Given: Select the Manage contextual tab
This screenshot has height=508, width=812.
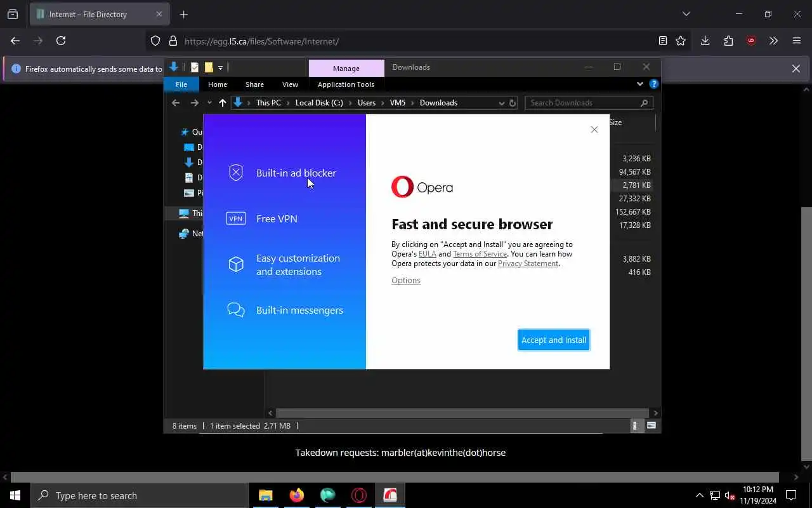Looking at the screenshot, I should (x=346, y=69).
